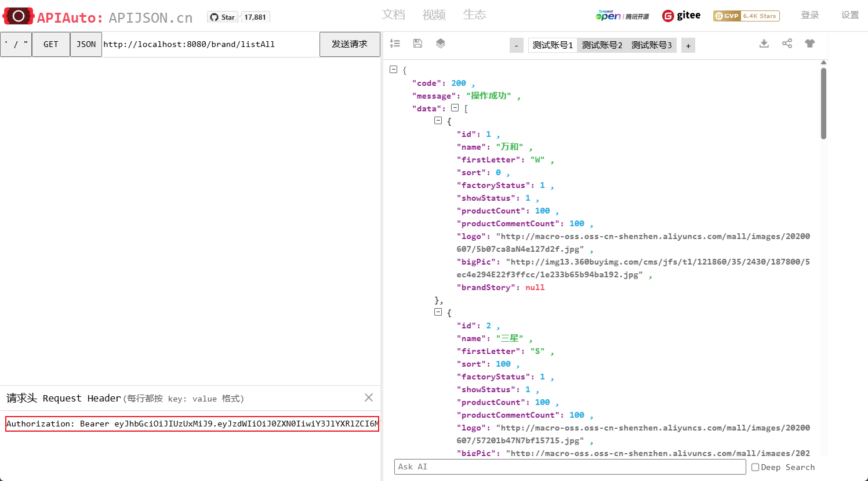This screenshot has height=481, width=868.
Task: Click the list format icon in response toolbar
Action: (x=395, y=44)
